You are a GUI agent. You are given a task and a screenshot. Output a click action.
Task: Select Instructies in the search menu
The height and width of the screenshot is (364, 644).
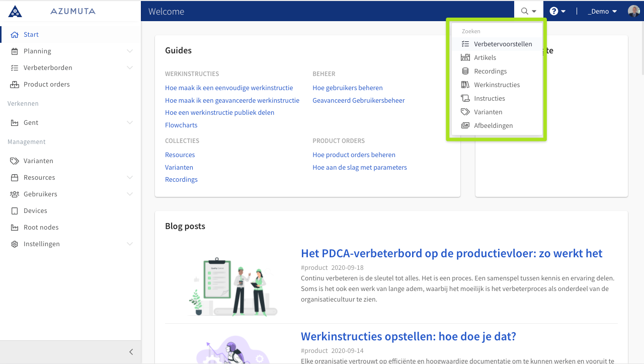(497, 99)
